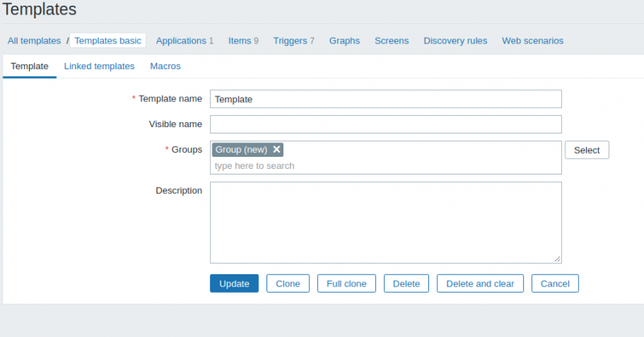Open the Items list
644x337 pixels.
coord(239,41)
